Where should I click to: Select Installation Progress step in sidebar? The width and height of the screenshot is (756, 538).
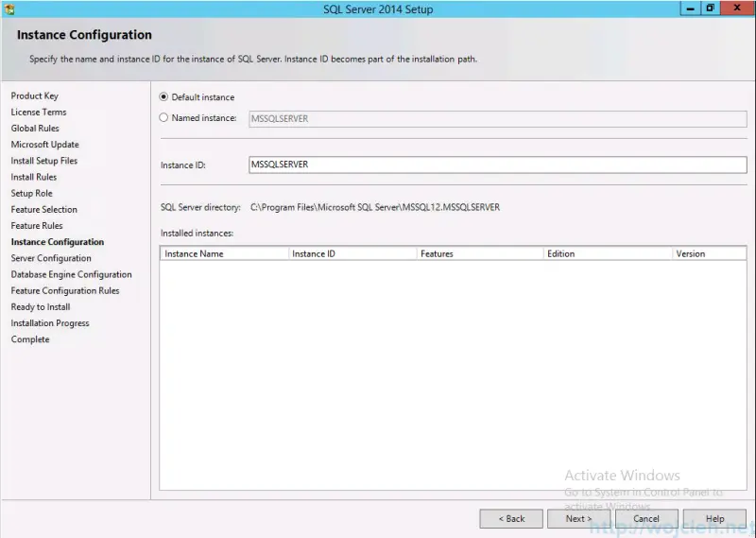50,323
